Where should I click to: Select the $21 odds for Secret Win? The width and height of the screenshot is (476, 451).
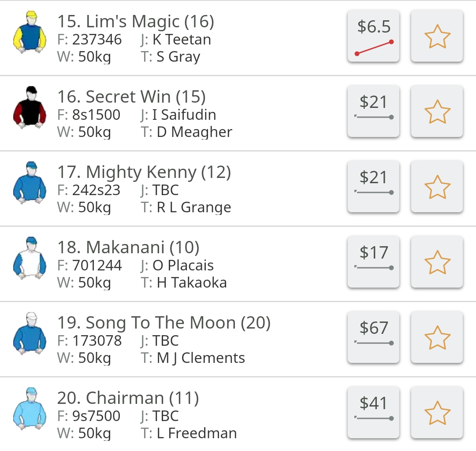point(373,111)
